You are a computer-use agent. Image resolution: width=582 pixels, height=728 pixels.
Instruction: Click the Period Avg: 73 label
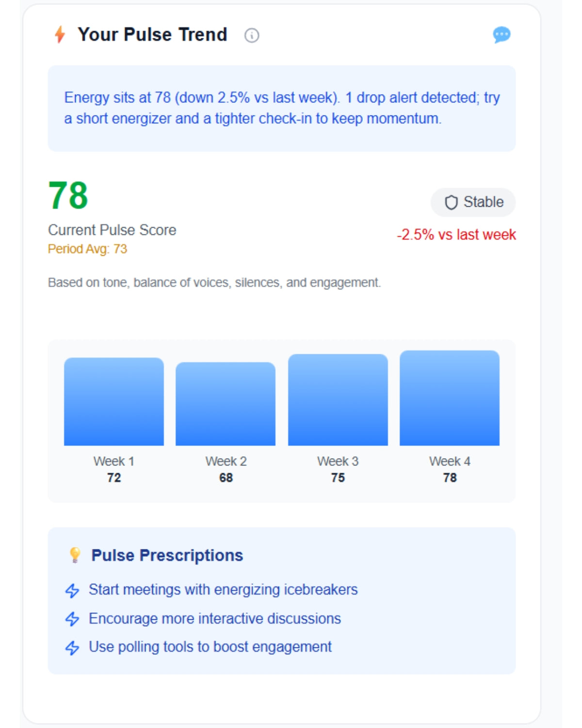(87, 249)
